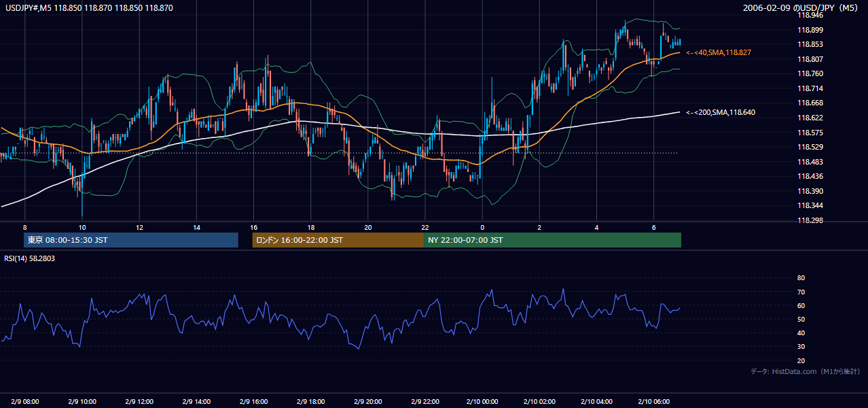This screenshot has width=868, height=408.
Task: Click price axis value 118.298
Action: [x=810, y=220]
